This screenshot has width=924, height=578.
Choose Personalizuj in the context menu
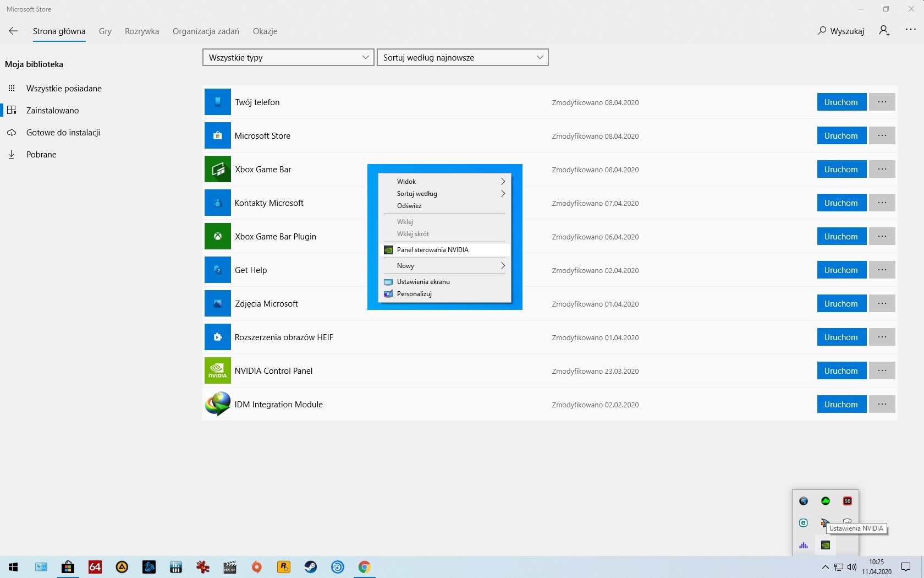click(x=444, y=293)
